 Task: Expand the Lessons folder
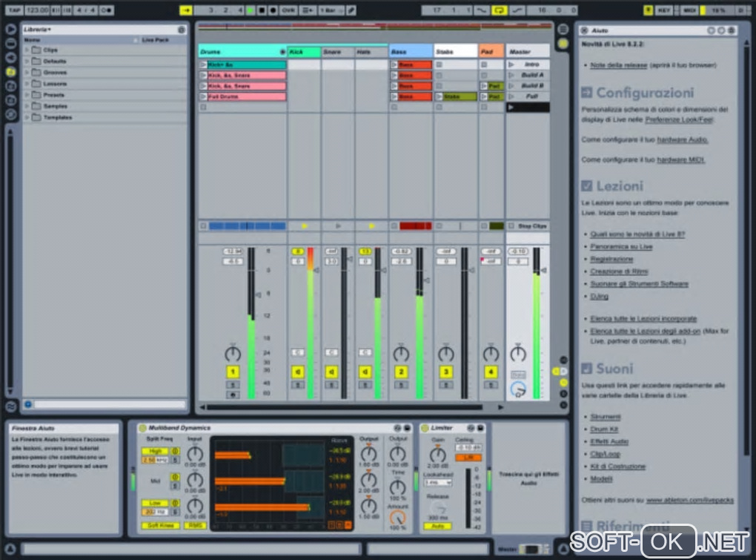click(27, 84)
